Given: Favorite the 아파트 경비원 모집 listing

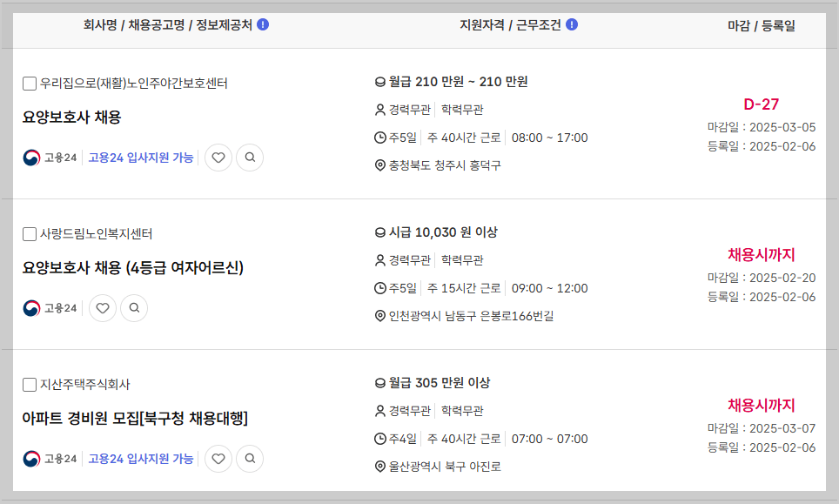Looking at the screenshot, I should coord(218,459).
